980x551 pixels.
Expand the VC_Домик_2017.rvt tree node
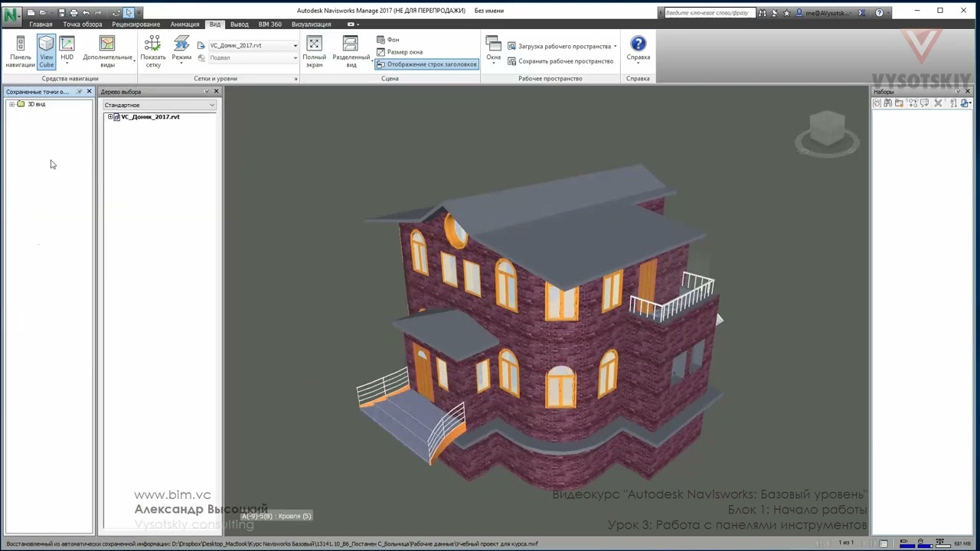click(110, 117)
